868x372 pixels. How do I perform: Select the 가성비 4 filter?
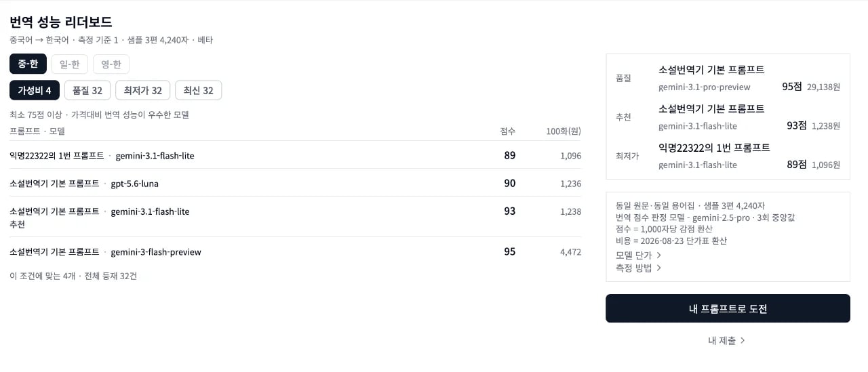(x=35, y=90)
